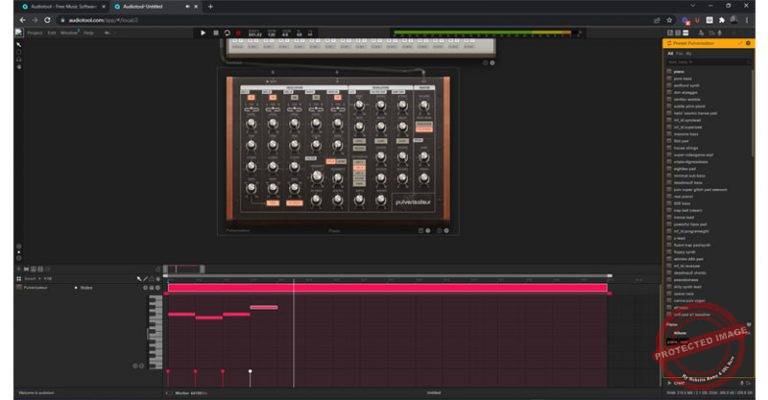Image resolution: width=768 pixels, height=400 pixels.
Task: Bookmark page with star icon in address bar
Action: coord(668,19)
